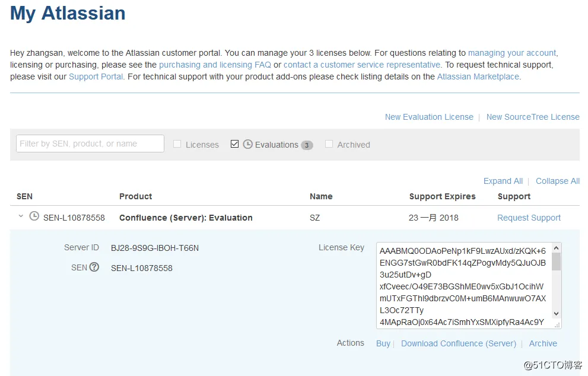This screenshot has height=376, width=588.
Task: Open the Atlassian Marketplace link
Action: pyautogui.click(x=478, y=77)
